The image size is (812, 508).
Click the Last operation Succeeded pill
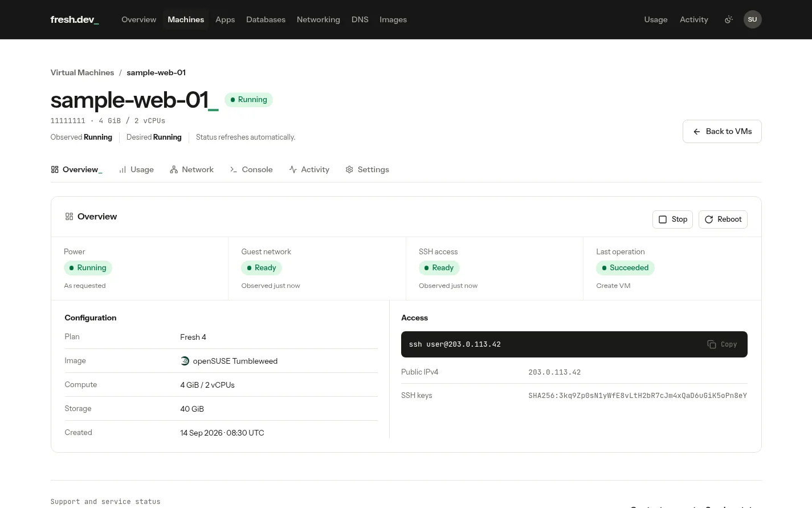click(625, 268)
